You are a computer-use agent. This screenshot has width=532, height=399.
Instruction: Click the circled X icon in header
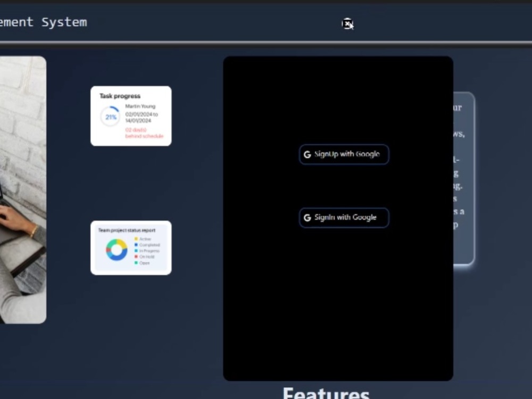tap(347, 24)
